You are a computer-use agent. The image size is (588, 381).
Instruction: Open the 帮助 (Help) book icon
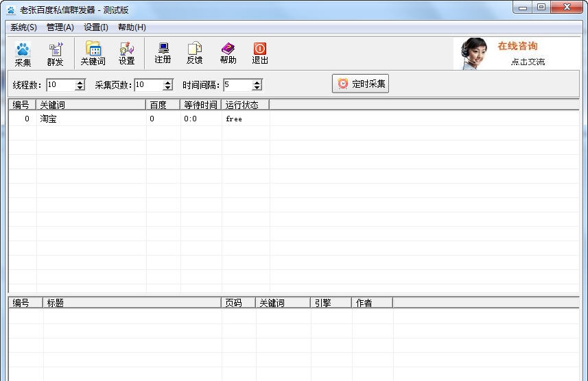[x=228, y=53]
